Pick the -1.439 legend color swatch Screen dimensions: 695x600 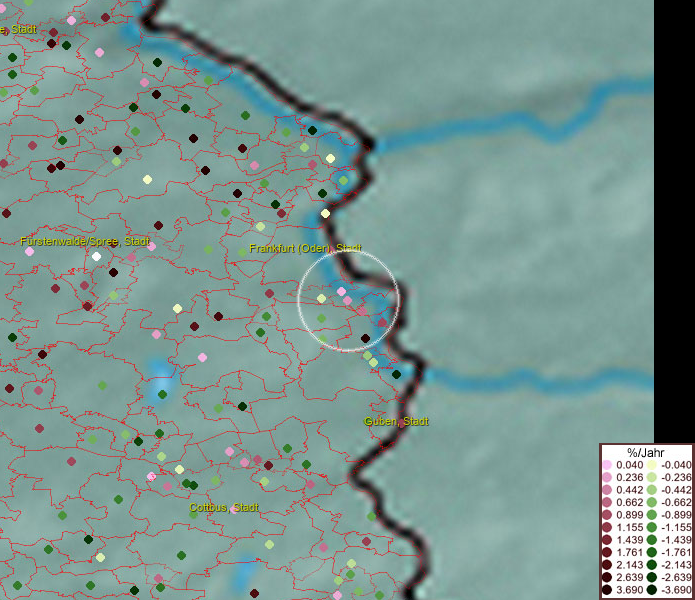(x=652, y=540)
